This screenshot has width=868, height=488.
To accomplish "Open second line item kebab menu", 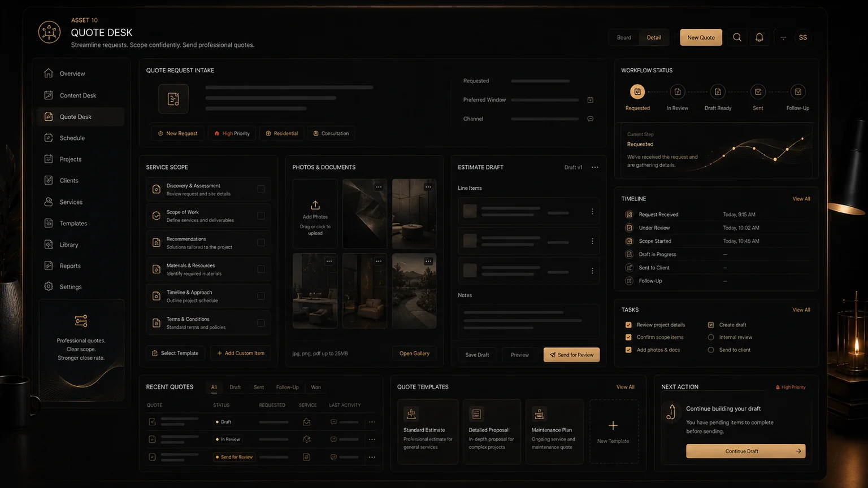I will pos(592,241).
